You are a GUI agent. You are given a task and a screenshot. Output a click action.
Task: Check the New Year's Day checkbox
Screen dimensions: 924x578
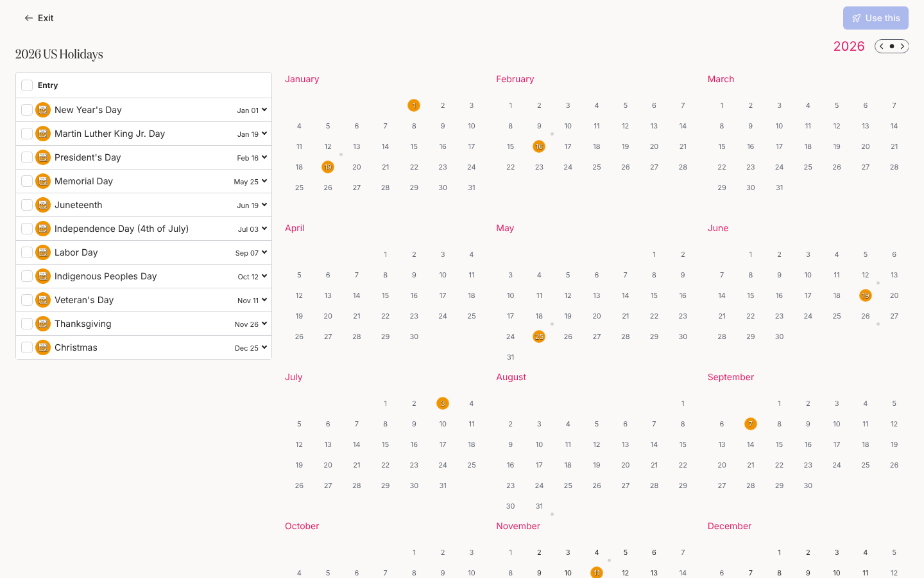(x=27, y=110)
